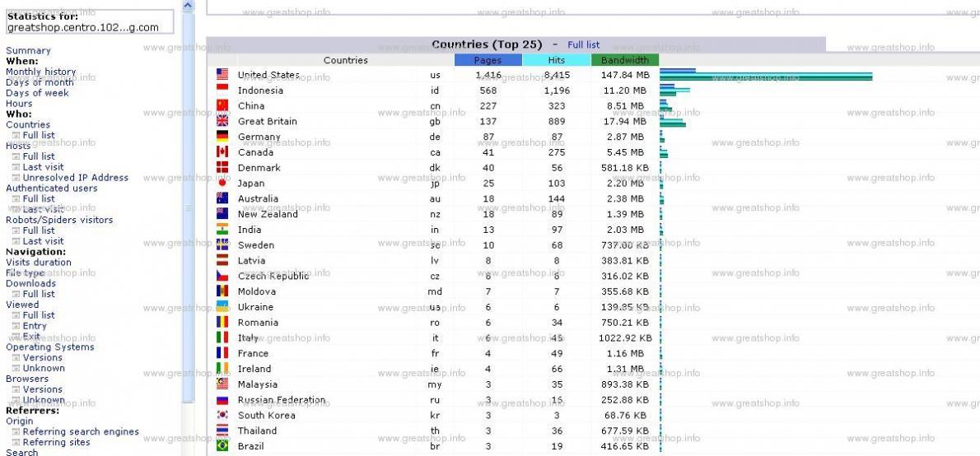Image resolution: width=980 pixels, height=456 pixels.
Task: Click the blue Pages column header
Action: click(488, 61)
